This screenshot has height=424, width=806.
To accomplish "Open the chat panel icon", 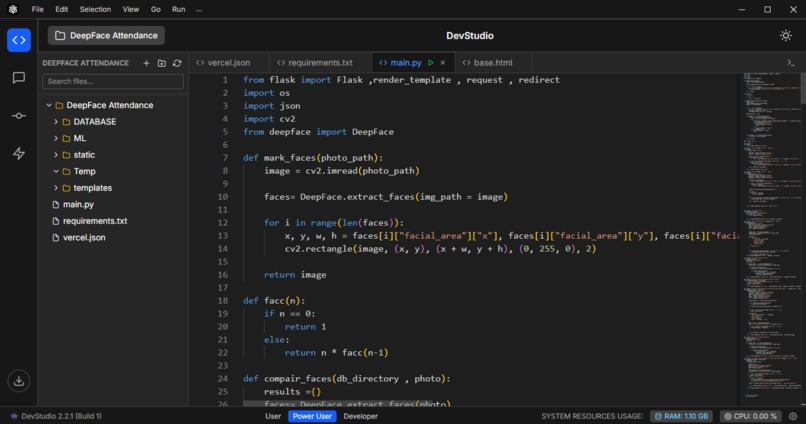I will point(19,78).
